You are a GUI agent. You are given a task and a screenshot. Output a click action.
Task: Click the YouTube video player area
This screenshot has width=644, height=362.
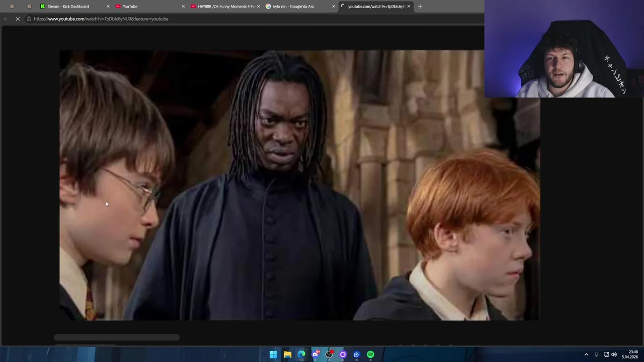[299, 185]
